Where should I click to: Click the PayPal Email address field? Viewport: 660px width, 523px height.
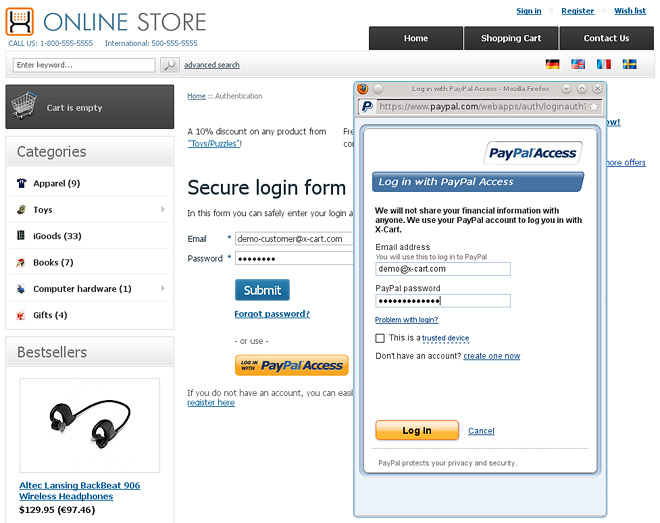pos(443,269)
